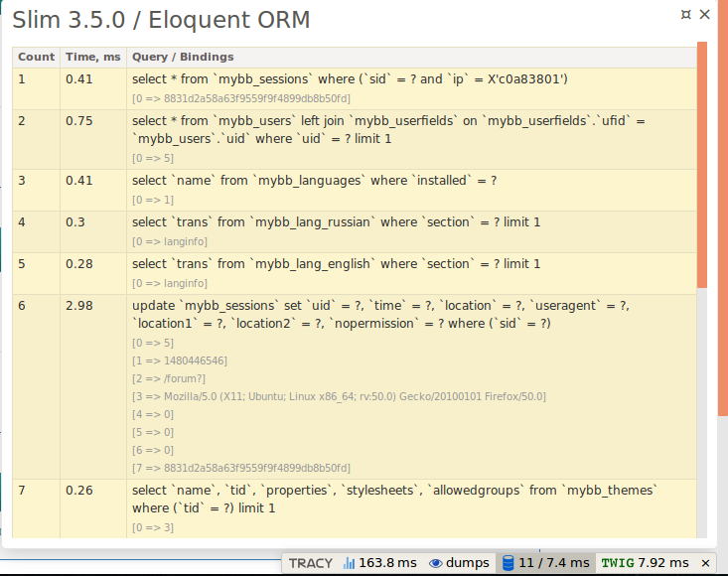Click the binding [2 => /forum?]
The image size is (728, 576).
pos(169,378)
